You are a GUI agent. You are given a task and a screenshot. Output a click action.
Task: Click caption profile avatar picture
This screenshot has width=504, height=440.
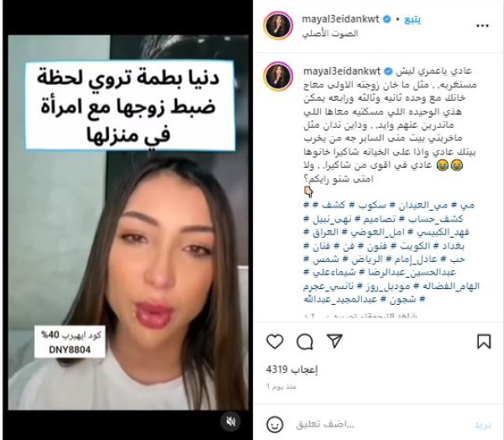[x=278, y=76]
